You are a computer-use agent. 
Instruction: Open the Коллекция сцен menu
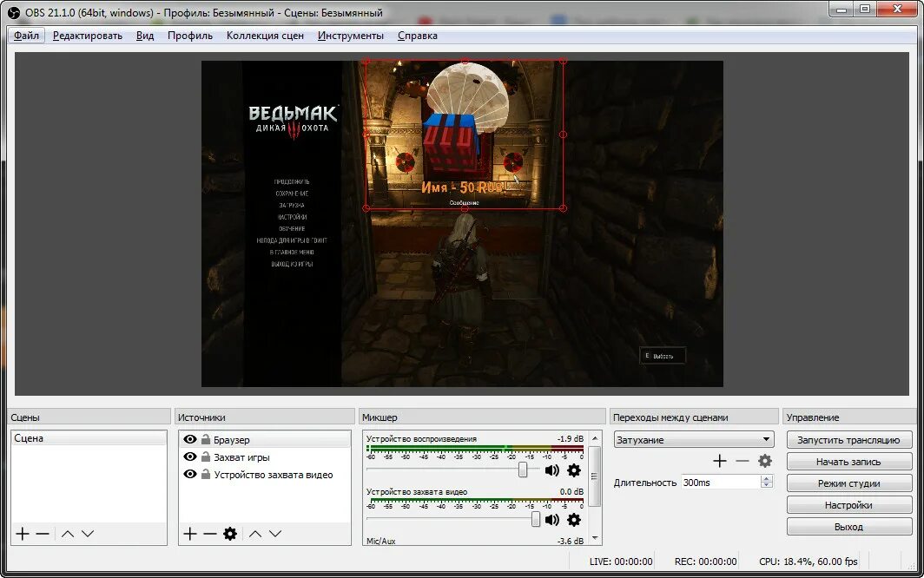point(265,36)
